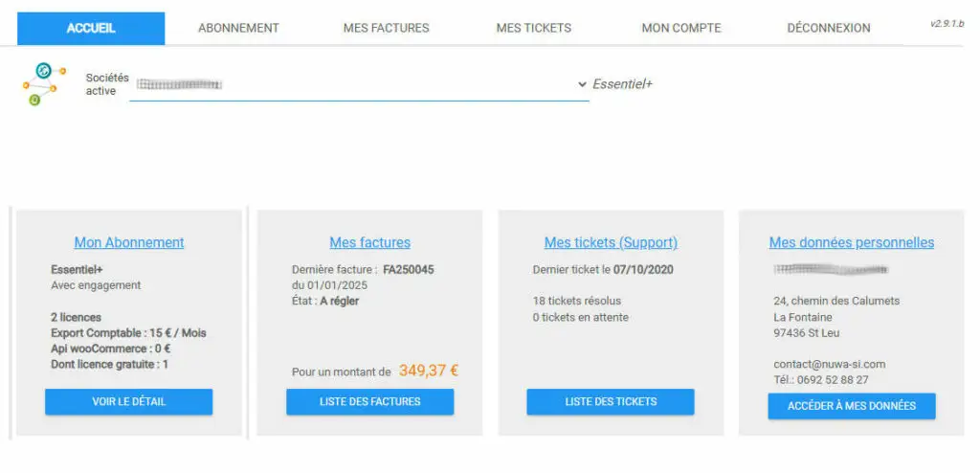Viewport: 980px width, 473px height.
Task: Select the MES TICKETS tab
Action: tap(533, 28)
